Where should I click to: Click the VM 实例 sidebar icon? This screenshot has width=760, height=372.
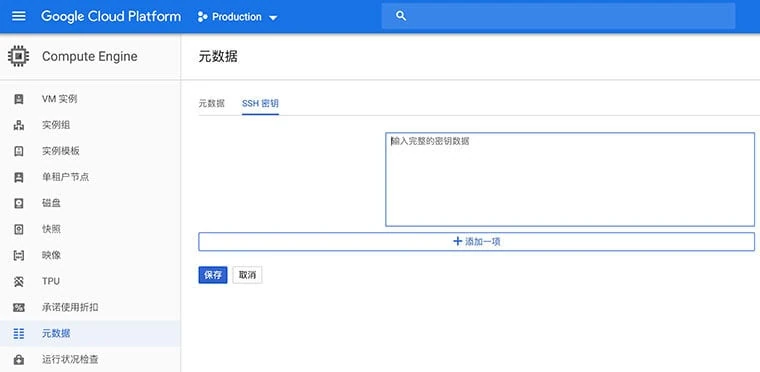coord(19,99)
